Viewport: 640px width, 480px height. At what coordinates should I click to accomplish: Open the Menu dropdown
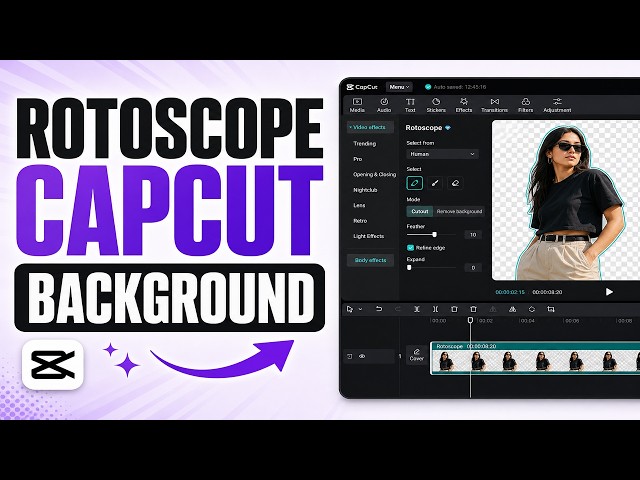399,87
